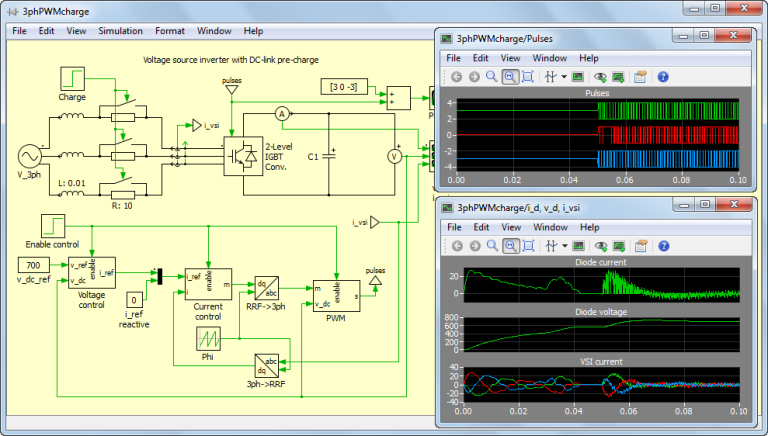Select the PWM block in the schematic
The height and width of the screenshot is (436, 768).
(335, 295)
